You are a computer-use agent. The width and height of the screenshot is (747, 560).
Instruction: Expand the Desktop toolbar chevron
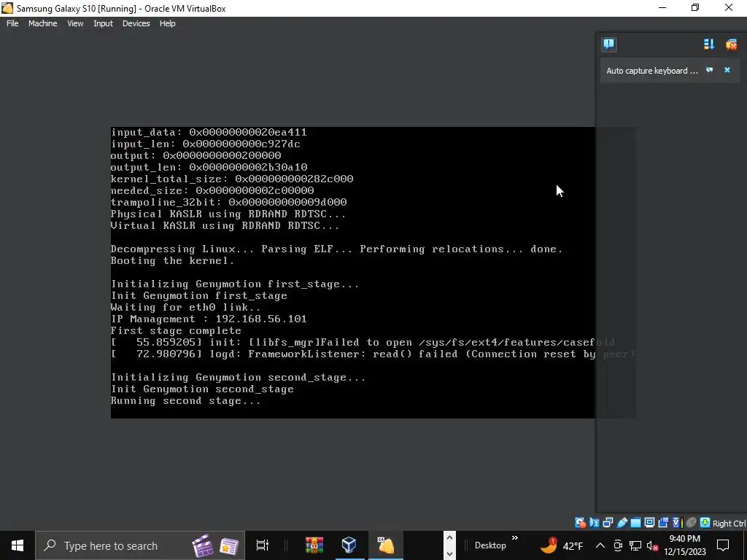515,539
